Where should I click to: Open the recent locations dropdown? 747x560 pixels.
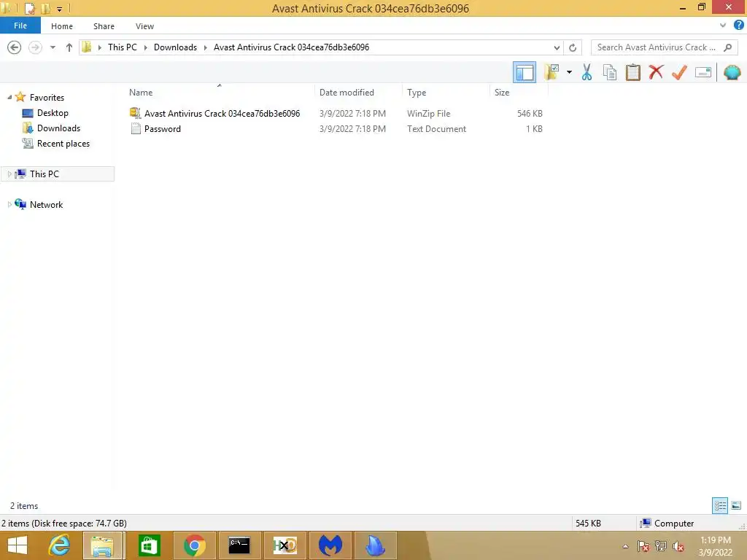point(53,47)
